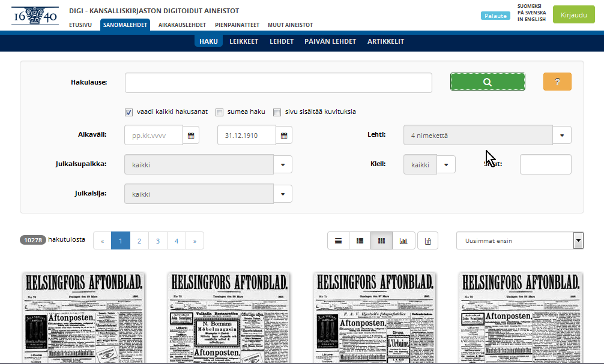Open the 'Uusimmat ensin' sort order dropdown
Image resolution: width=604 pixels, height=364 pixels.
[x=520, y=241]
